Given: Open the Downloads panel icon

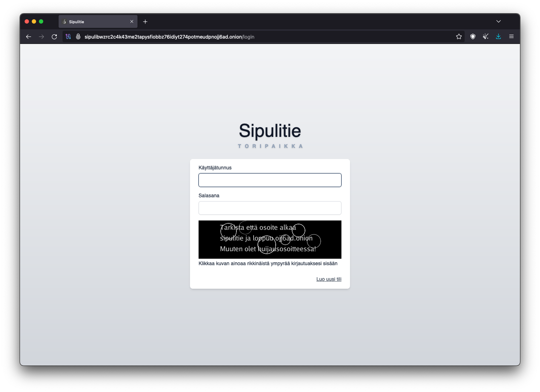Looking at the screenshot, I should click(x=498, y=36).
